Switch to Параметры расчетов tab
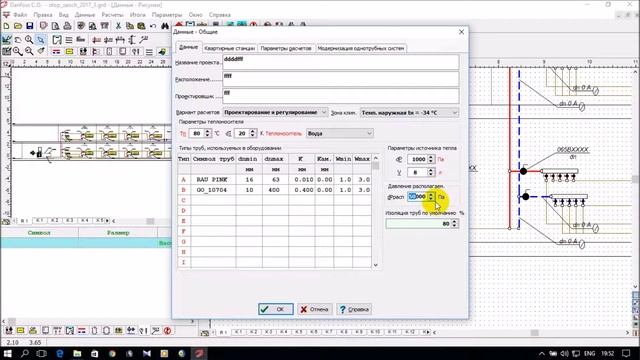The image size is (640, 360). pyautogui.click(x=286, y=48)
